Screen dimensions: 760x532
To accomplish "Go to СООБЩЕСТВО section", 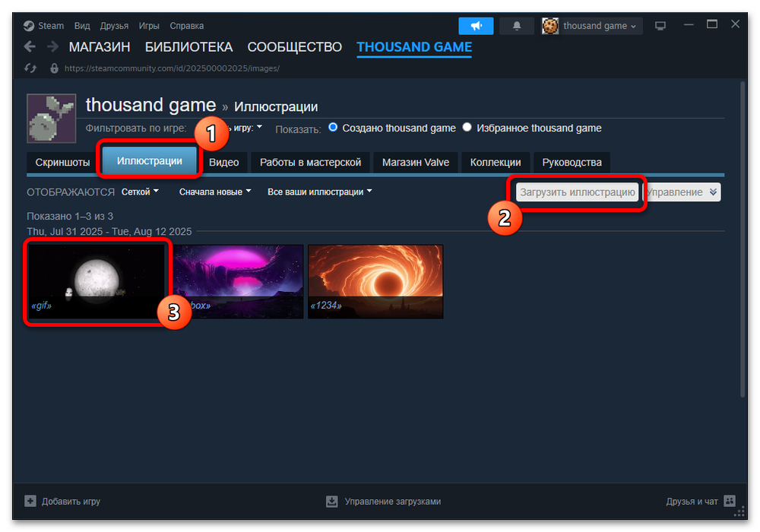I will 295,47.
